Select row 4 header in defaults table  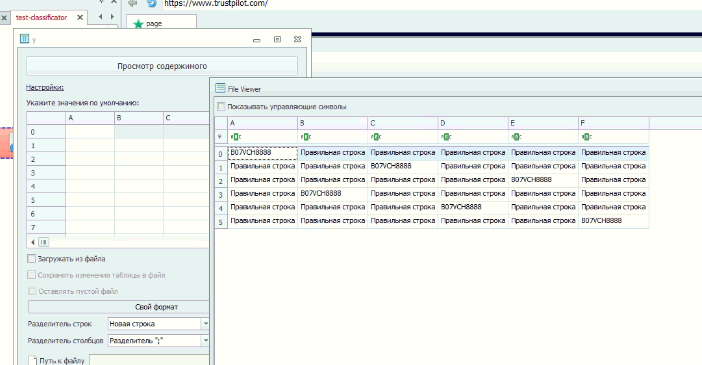click(x=46, y=186)
